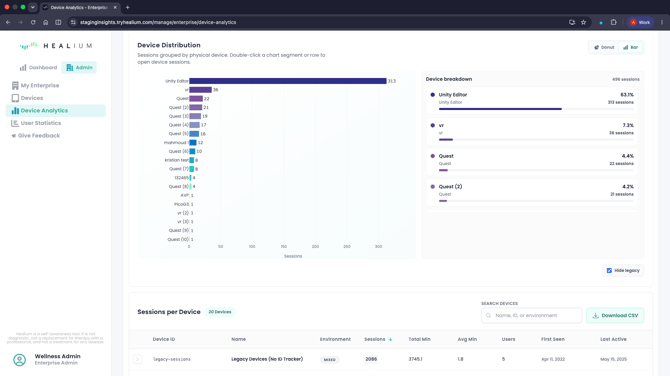This screenshot has height=376, width=670.
Task: Click the Devices tablet icon
Action: pos(15,98)
